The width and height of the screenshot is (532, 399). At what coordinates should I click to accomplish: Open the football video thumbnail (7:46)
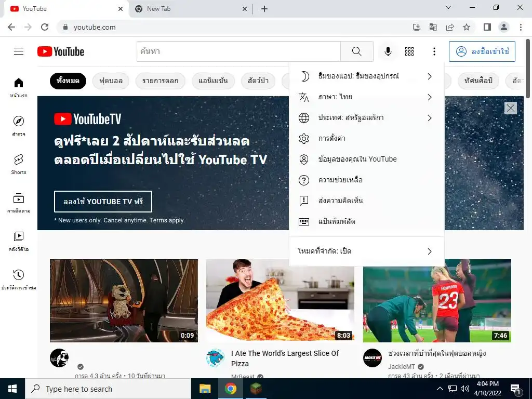[437, 301]
